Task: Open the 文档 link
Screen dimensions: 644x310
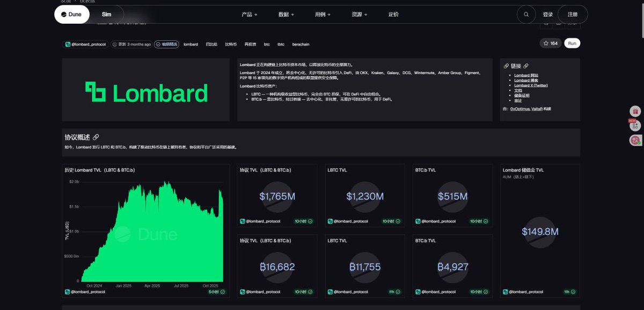Action: pyautogui.click(x=518, y=90)
